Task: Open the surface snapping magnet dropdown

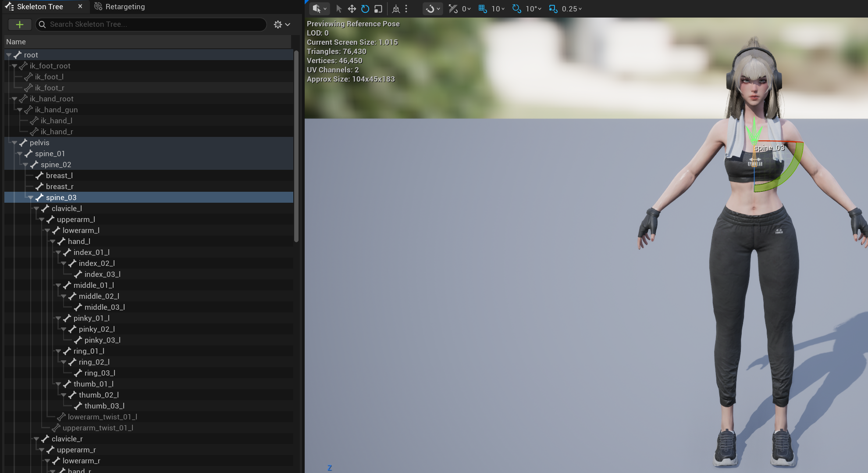Action: click(432, 9)
